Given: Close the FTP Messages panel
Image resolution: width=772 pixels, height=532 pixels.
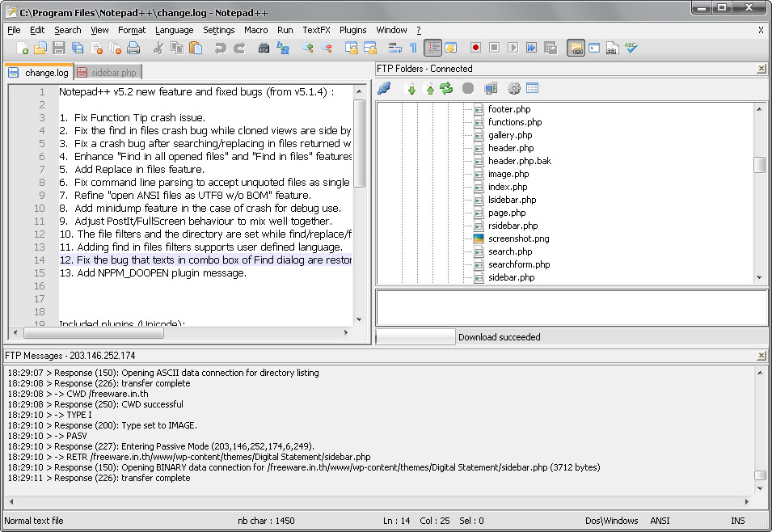Looking at the screenshot, I should [761, 355].
